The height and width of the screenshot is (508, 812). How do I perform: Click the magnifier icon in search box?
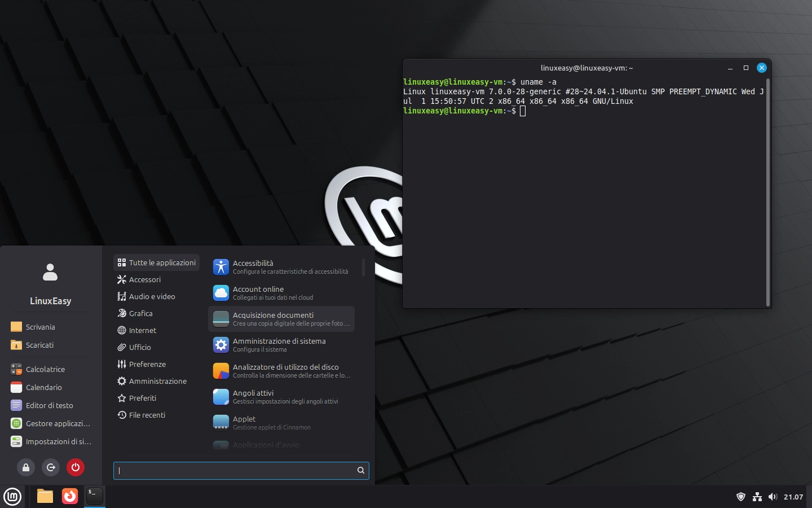pos(361,470)
